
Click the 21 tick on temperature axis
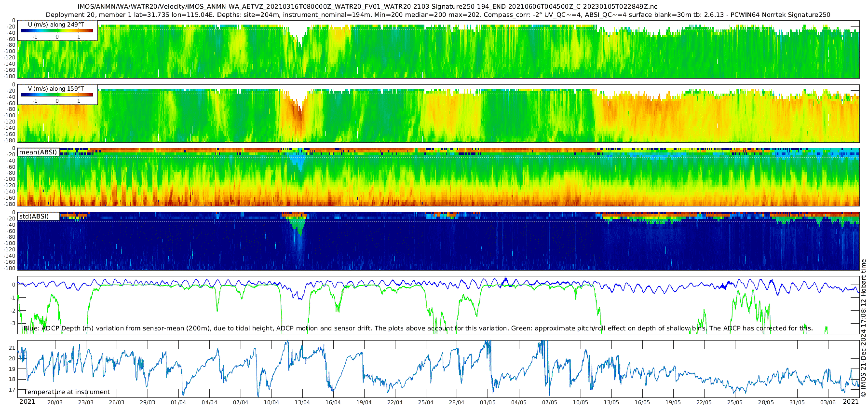tap(13, 348)
